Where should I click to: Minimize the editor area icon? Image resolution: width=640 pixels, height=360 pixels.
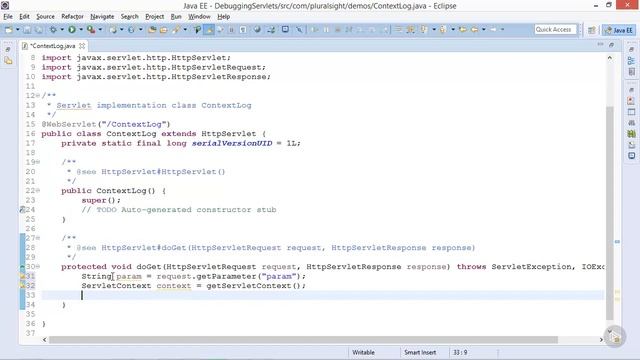click(x=600, y=44)
